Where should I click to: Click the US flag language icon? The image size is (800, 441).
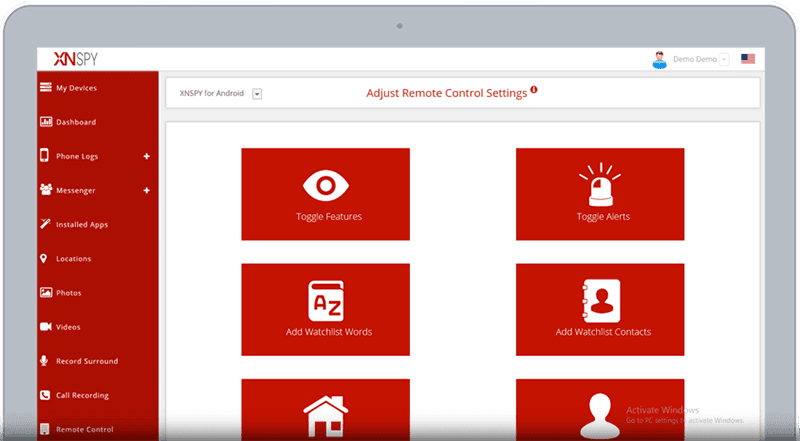tap(748, 59)
